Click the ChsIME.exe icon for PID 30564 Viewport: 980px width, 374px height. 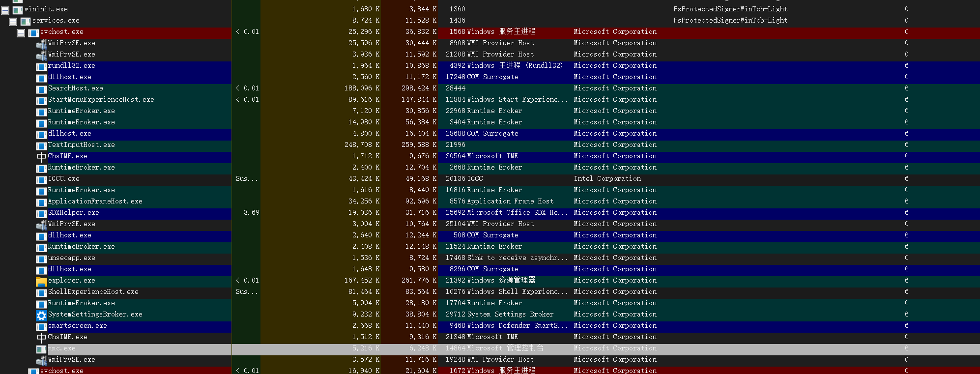point(41,157)
